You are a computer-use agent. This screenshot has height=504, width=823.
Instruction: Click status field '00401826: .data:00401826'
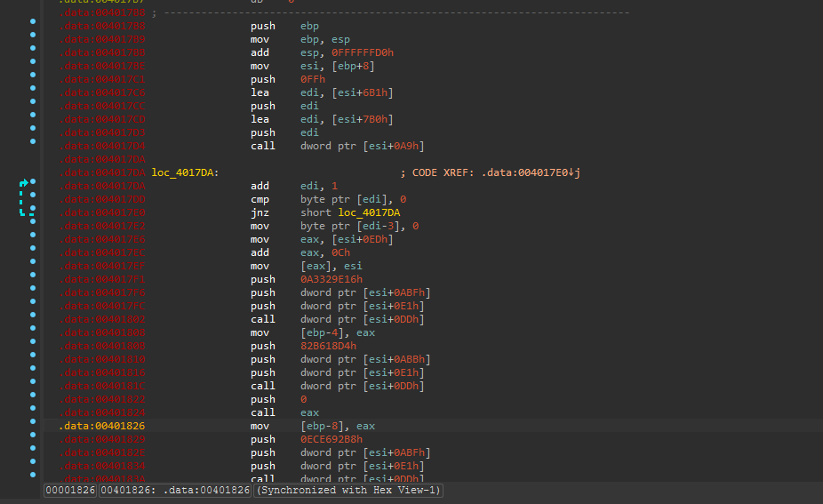coord(175,491)
